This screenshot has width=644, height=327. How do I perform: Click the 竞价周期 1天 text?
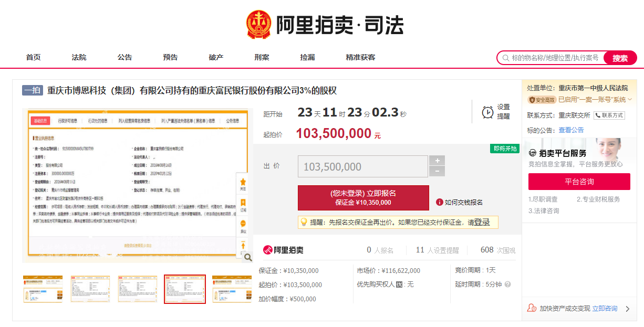pyautogui.click(x=475, y=271)
